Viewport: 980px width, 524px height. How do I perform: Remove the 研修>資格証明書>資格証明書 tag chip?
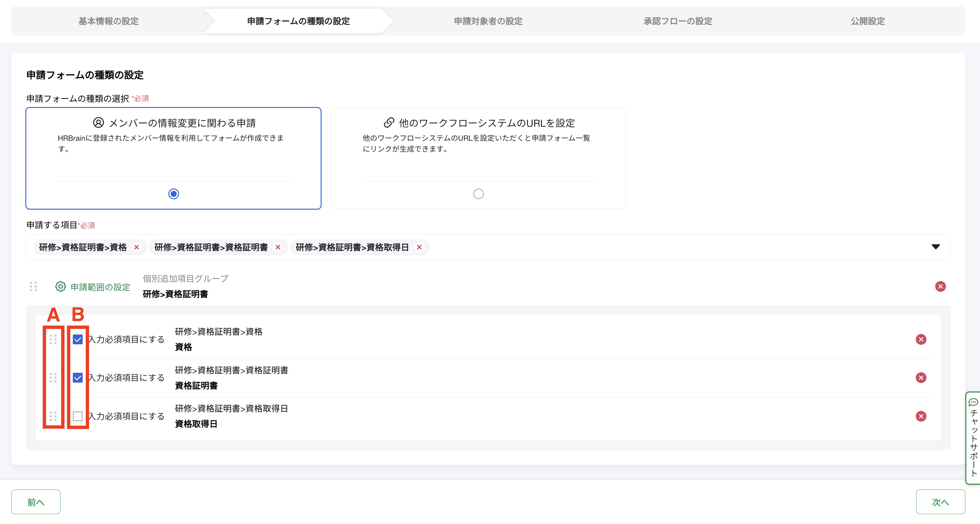click(x=278, y=247)
